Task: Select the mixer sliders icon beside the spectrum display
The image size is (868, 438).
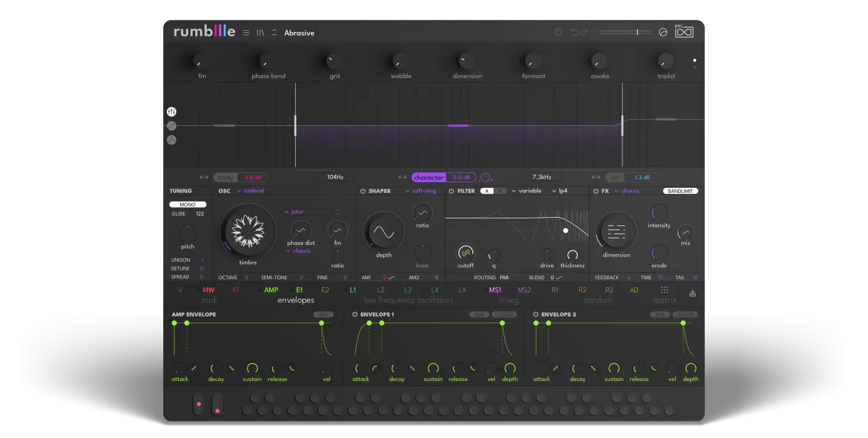Action: coord(172,112)
